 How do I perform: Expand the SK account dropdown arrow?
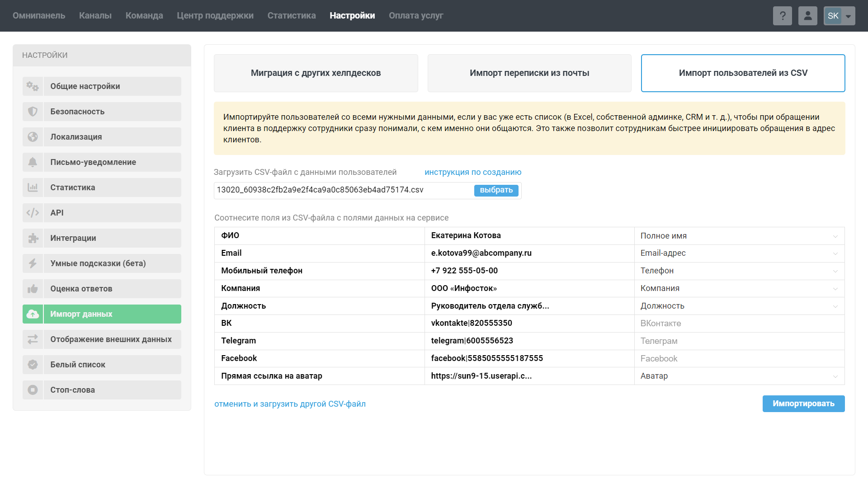(849, 16)
